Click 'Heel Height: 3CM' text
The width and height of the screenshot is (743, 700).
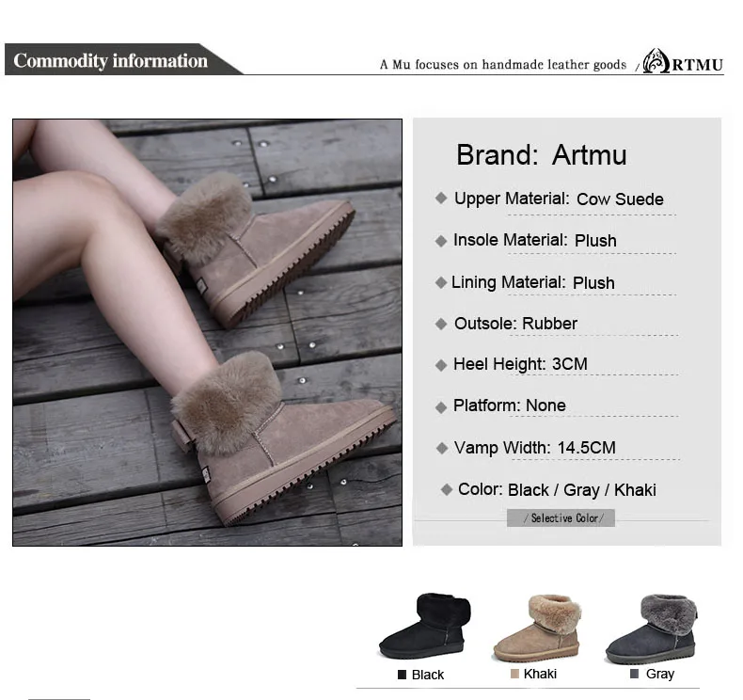520,364
